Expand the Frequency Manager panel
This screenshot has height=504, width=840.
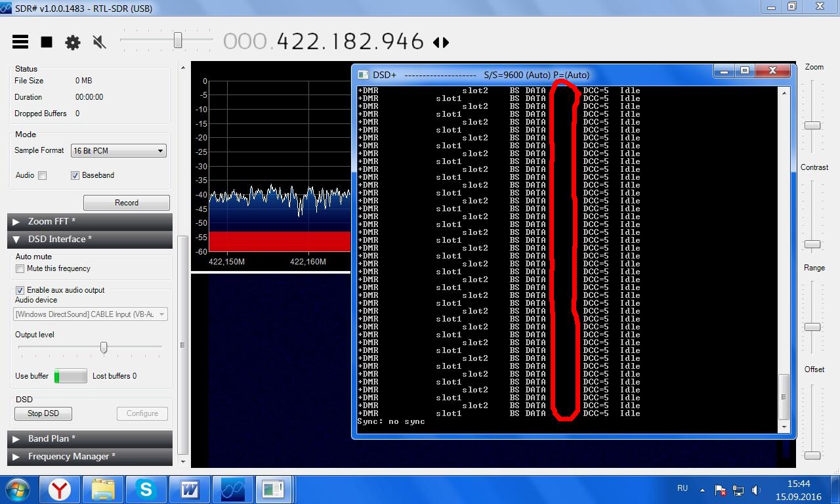coord(90,456)
